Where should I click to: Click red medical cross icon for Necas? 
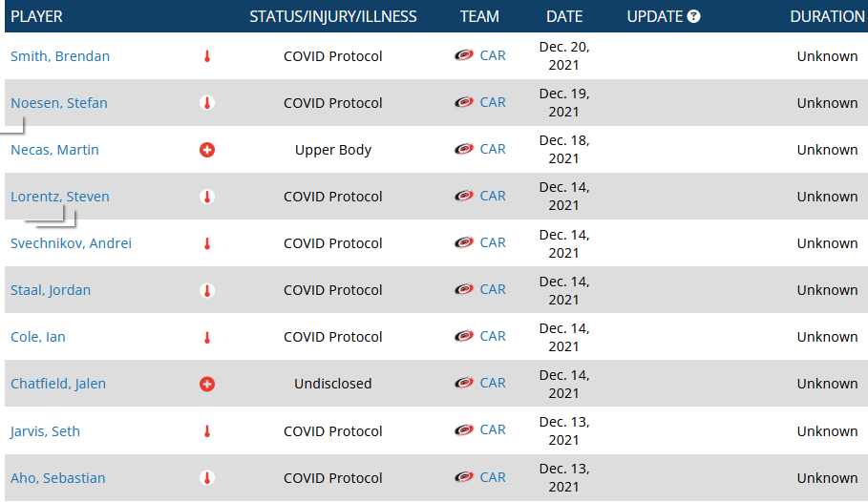click(207, 150)
